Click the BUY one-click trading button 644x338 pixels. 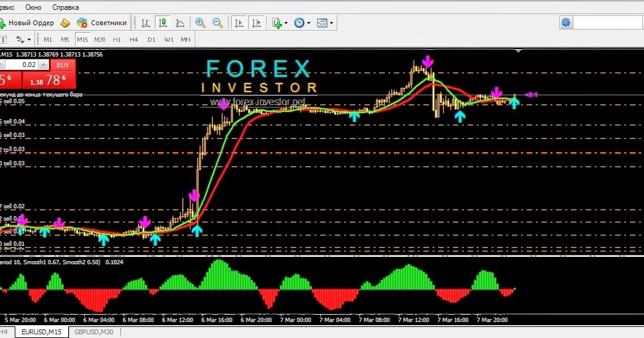pos(63,65)
